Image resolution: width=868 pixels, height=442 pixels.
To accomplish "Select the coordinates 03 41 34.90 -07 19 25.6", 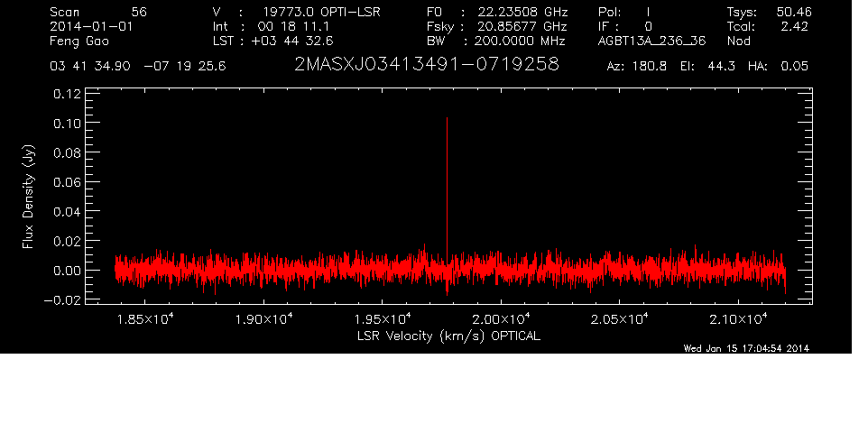I will tap(138, 66).
